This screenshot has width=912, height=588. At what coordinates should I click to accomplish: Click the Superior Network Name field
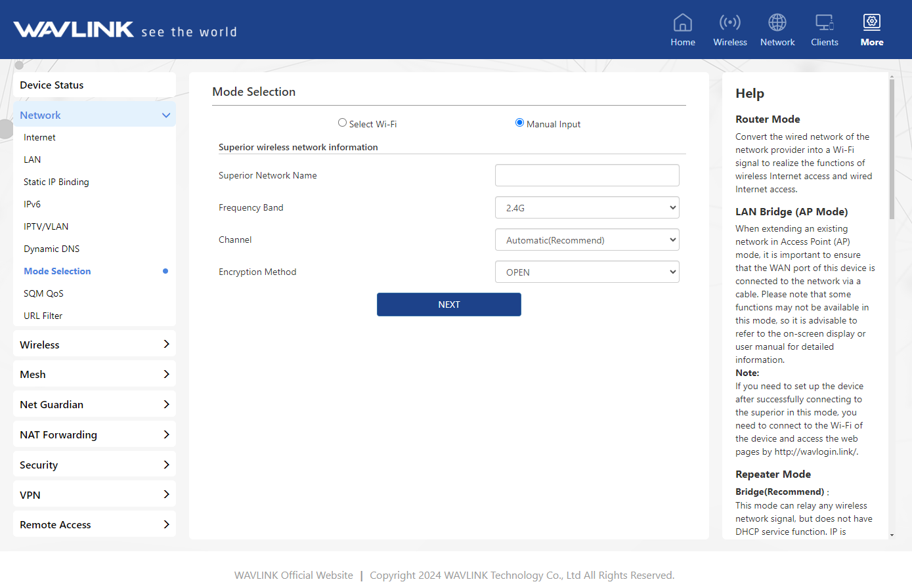point(586,176)
